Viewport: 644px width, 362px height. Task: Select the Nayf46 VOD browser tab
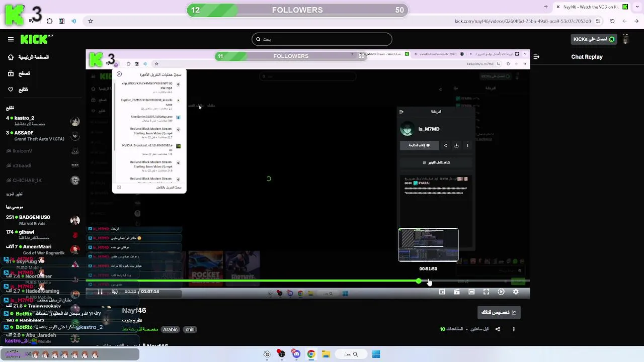click(592, 7)
